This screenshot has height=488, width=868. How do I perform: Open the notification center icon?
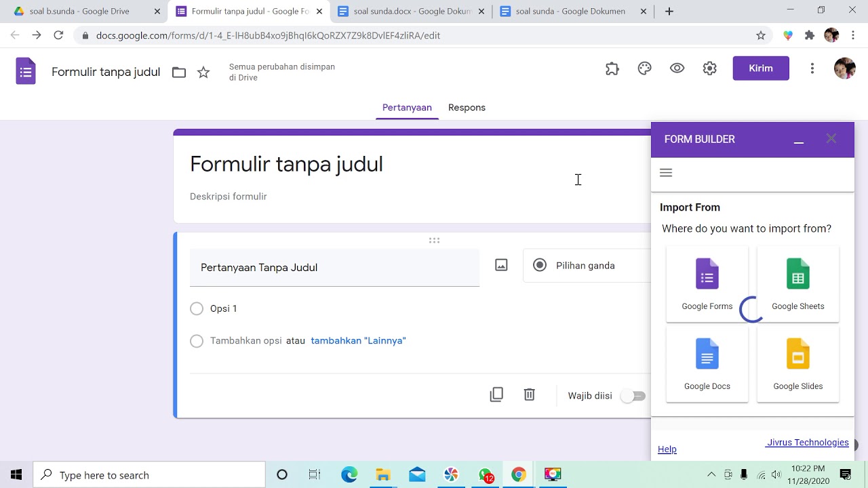point(846,474)
